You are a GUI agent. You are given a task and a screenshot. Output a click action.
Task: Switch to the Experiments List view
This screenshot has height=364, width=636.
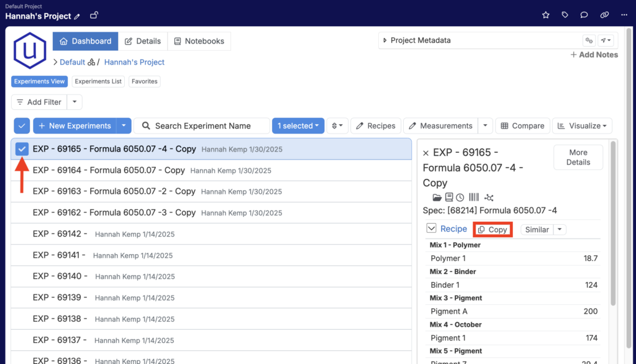point(99,81)
